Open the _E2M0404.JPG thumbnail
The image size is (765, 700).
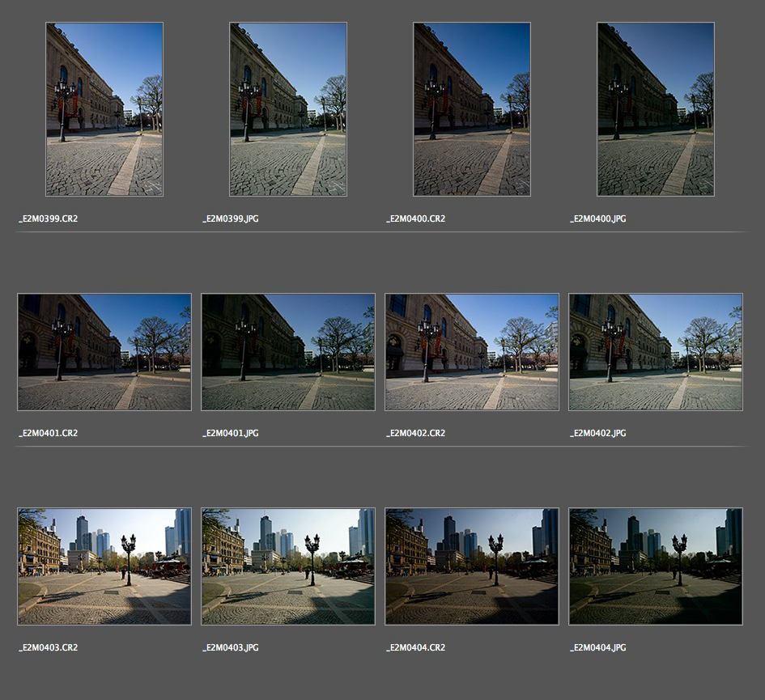(x=656, y=566)
